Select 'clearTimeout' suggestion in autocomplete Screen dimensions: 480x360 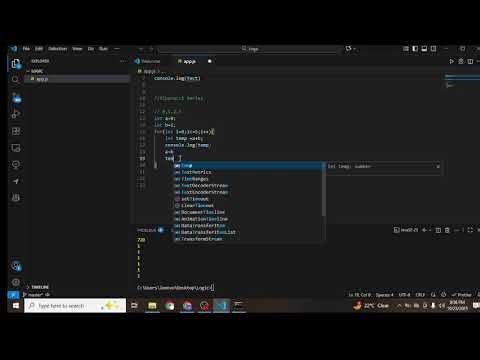pos(248,206)
